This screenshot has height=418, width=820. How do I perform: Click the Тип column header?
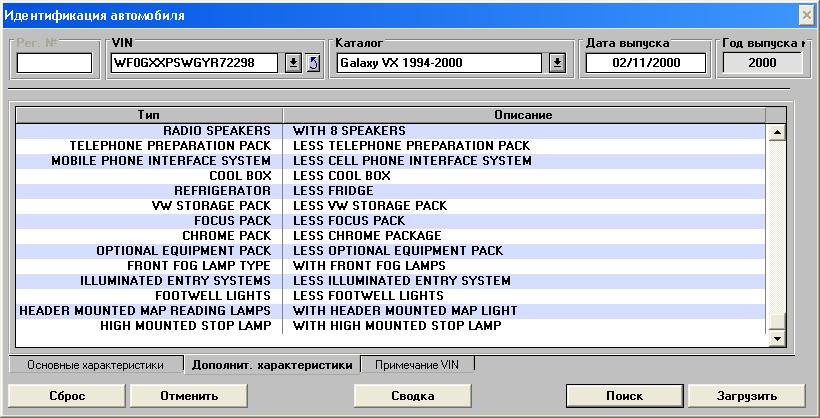150,115
